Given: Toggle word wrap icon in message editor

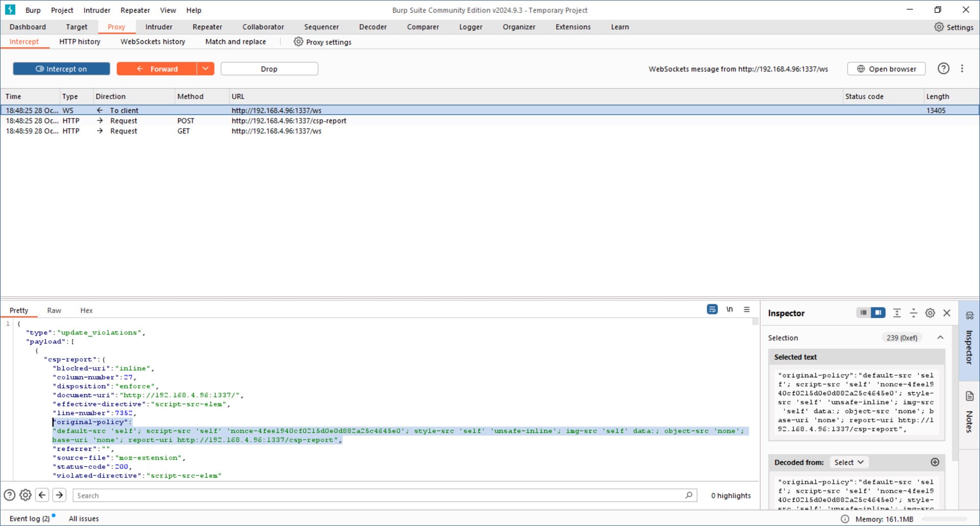Looking at the screenshot, I should [x=712, y=309].
